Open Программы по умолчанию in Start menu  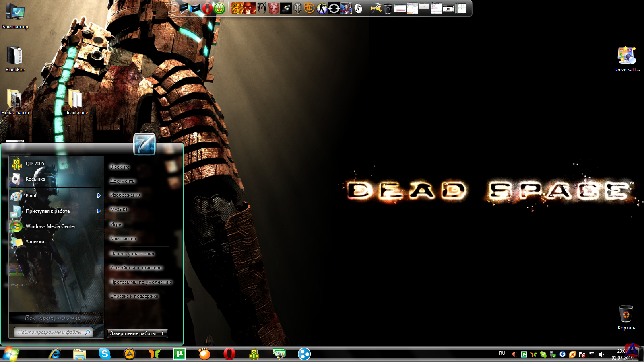pos(141,282)
